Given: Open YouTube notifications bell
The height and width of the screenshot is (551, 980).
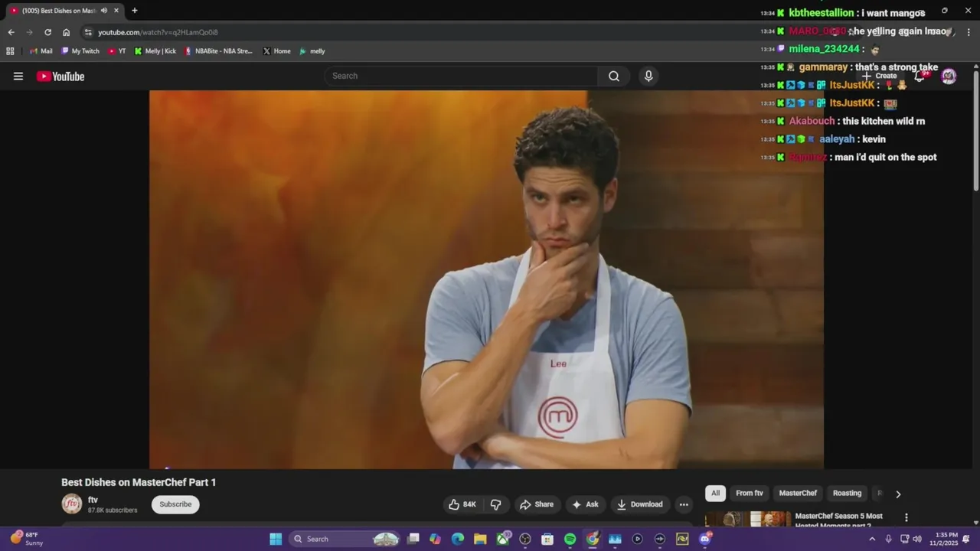Looking at the screenshot, I should [920, 76].
